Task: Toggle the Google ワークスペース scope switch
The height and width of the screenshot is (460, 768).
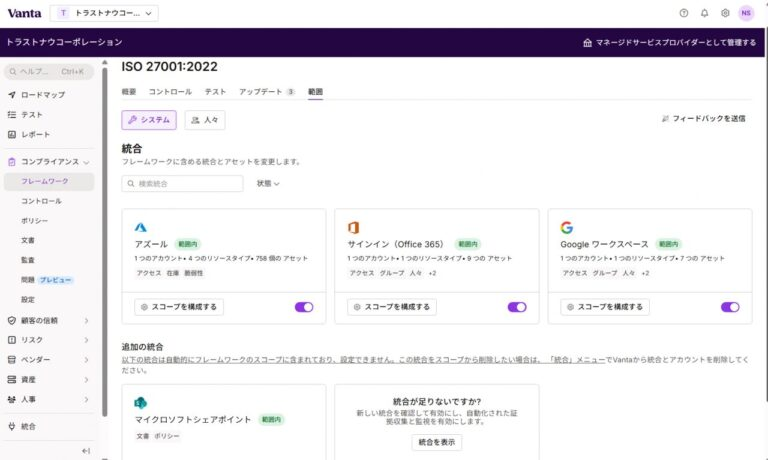Action: click(730, 307)
